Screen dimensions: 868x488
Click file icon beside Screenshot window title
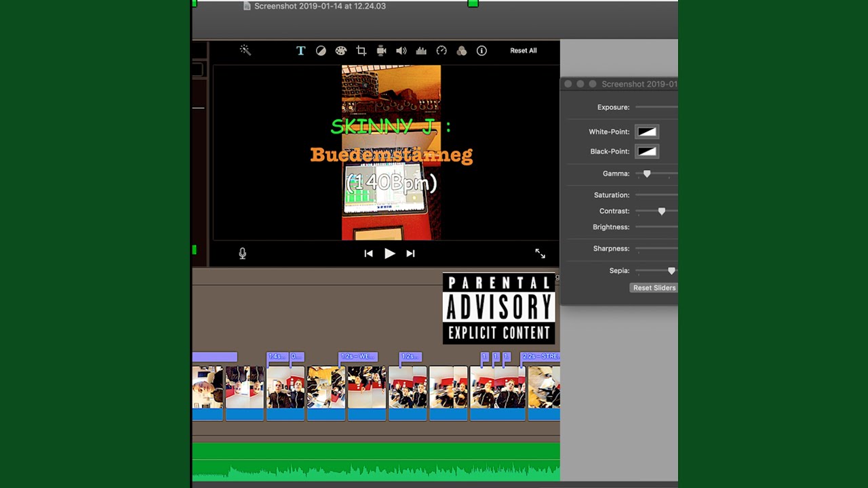[248, 6]
